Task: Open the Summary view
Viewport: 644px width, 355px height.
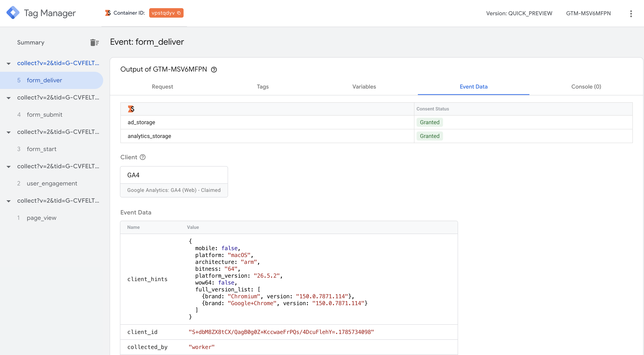Action: click(x=31, y=43)
